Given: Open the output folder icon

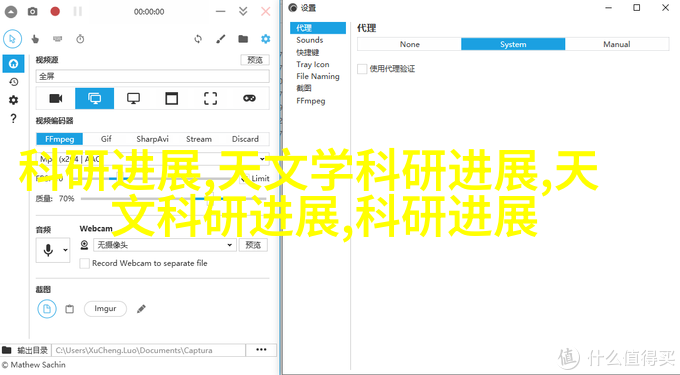Looking at the screenshot, I should [243, 39].
